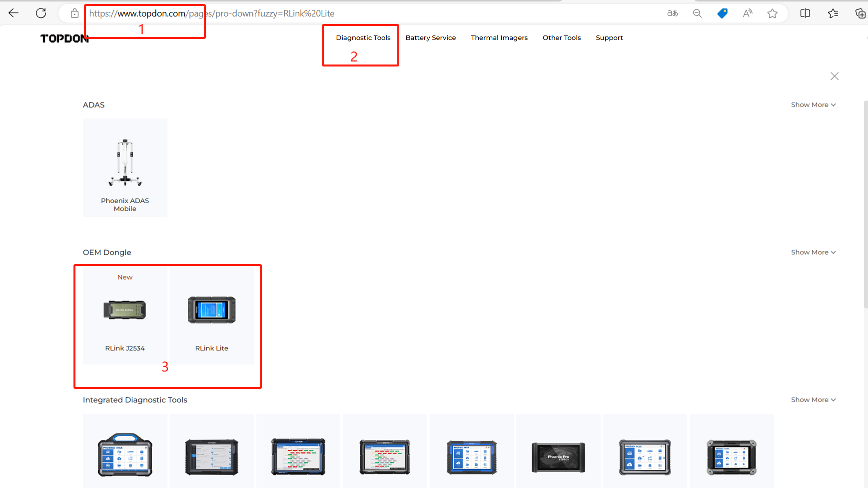The image size is (868, 488).
Task: Open the translate page icon
Action: [x=673, y=13]
